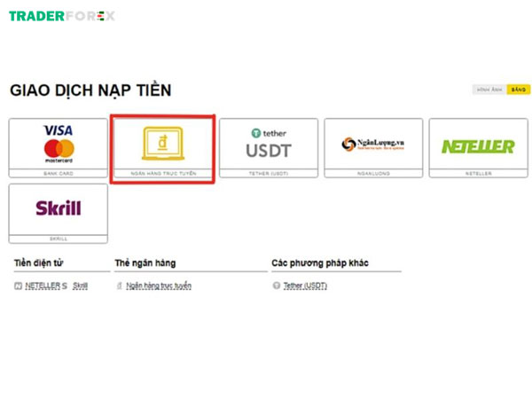Choose the Neteller deposit card
The height and width of the screenshot is (399, 532).
pyautogui.click(x=479, y=148)
